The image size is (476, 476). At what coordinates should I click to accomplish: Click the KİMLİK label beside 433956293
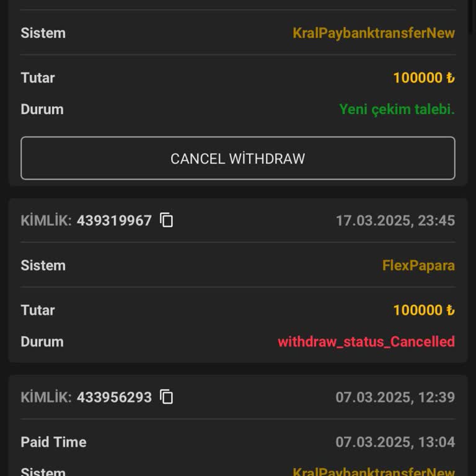(46, 397)
